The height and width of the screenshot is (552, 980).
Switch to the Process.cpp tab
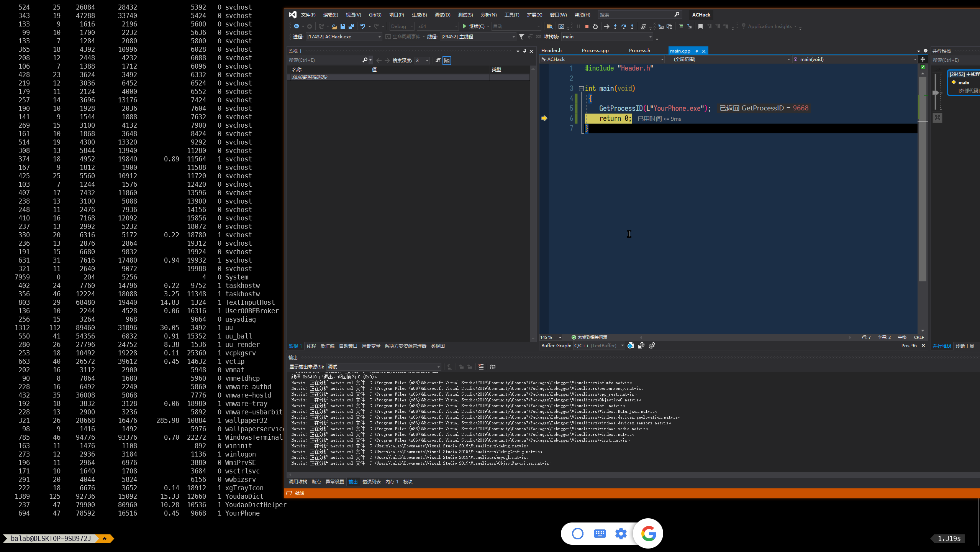click(x=595, y=51)
